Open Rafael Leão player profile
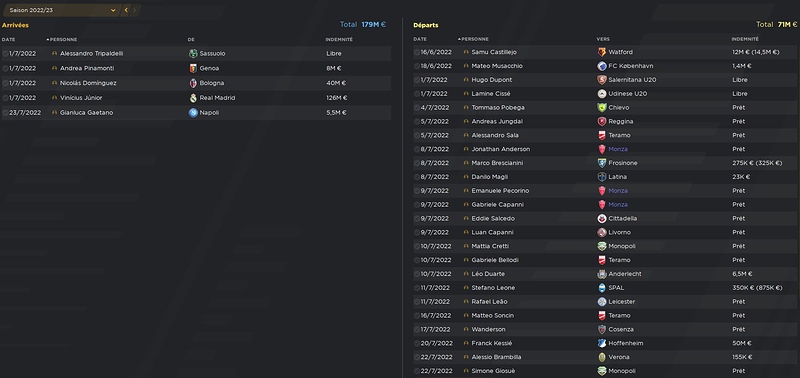Viewport: 800px width, 378px height. pos(489,301)
